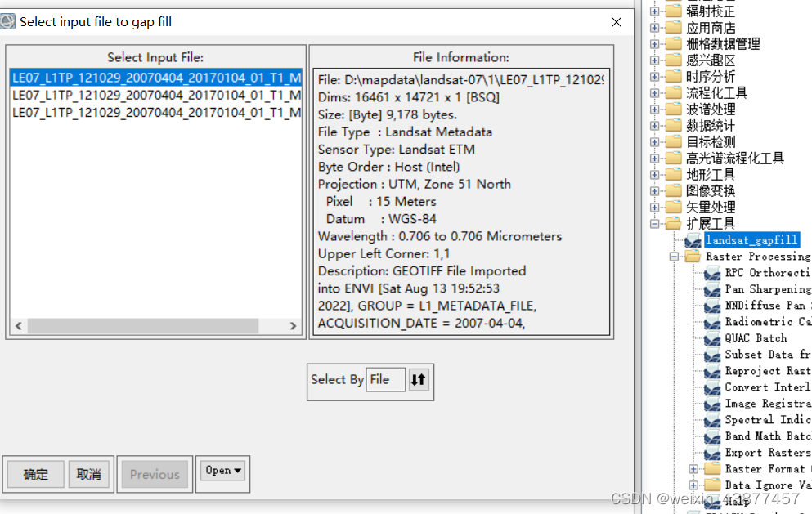Select the second LE07_L1TP file entry
Screen dimensions: 812x514
156,96
